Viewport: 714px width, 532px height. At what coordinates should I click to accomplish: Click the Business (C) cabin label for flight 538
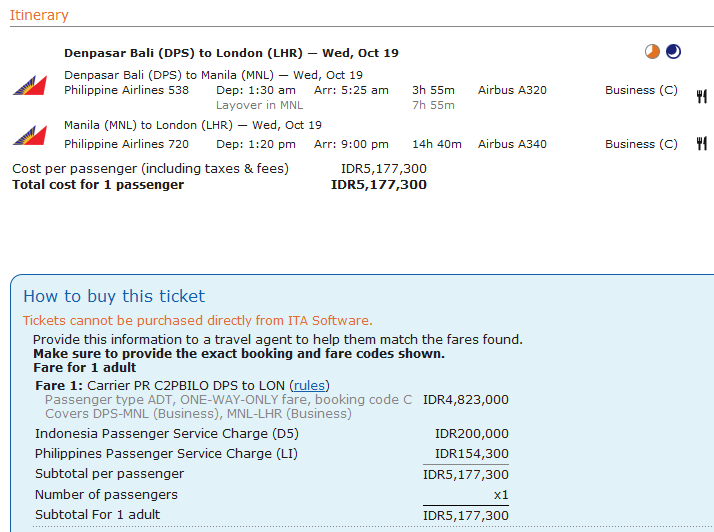(x=641, y=90)
